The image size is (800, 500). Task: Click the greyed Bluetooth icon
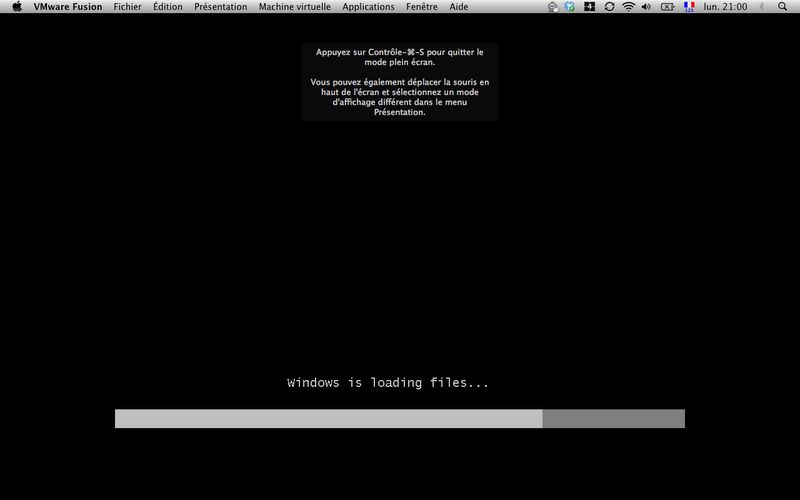(x=762, y=7)
